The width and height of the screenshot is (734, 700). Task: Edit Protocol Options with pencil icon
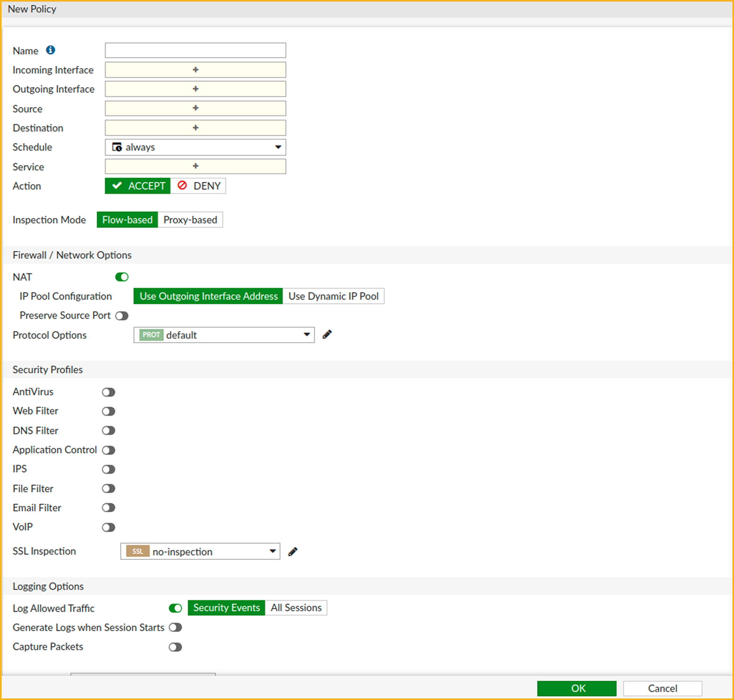coord(327,334)
